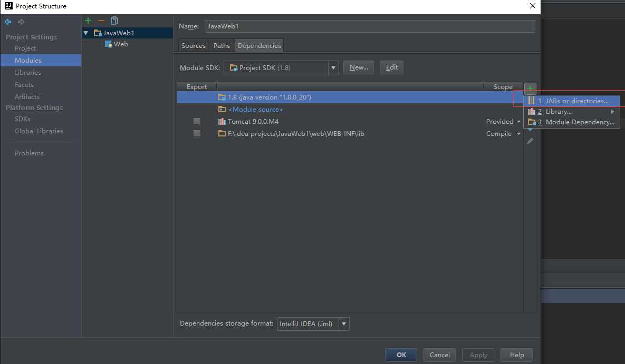Image resolution: width=625 pixels, height=364 pixels.
Task: Expand the Library submenu arrow
Action: pos(613,112)
